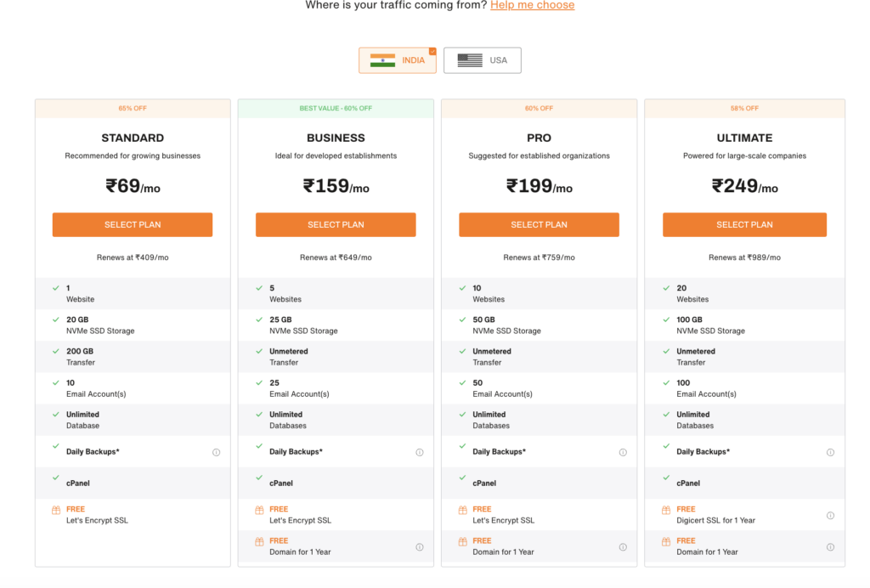Open Digicert SSL info icon in Ultimate plan
The height and width of the screenshot is (588, 870).
[x=831, y=516]
